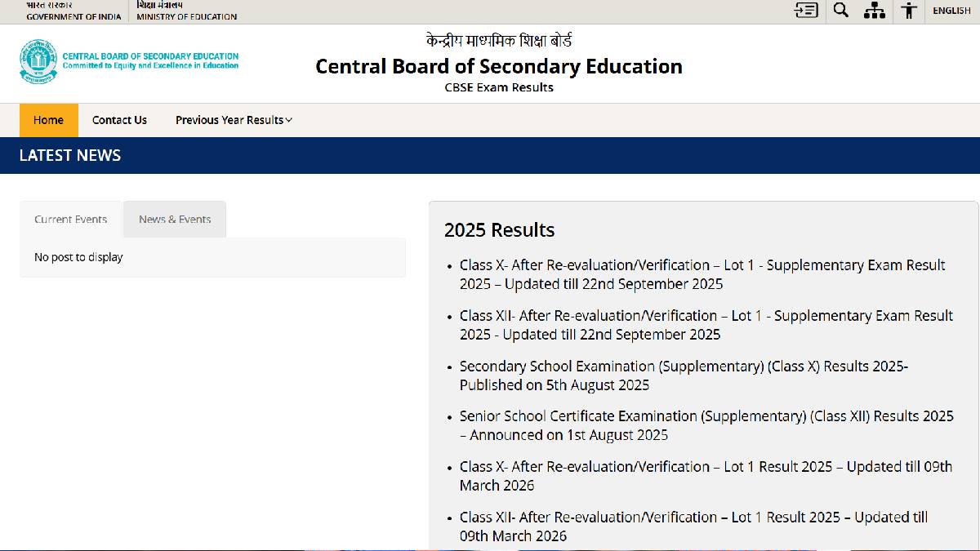Switch to the Current Events tab
This screenshot has width=980, height=551.
pyautogui.click(x=69, y=219)
